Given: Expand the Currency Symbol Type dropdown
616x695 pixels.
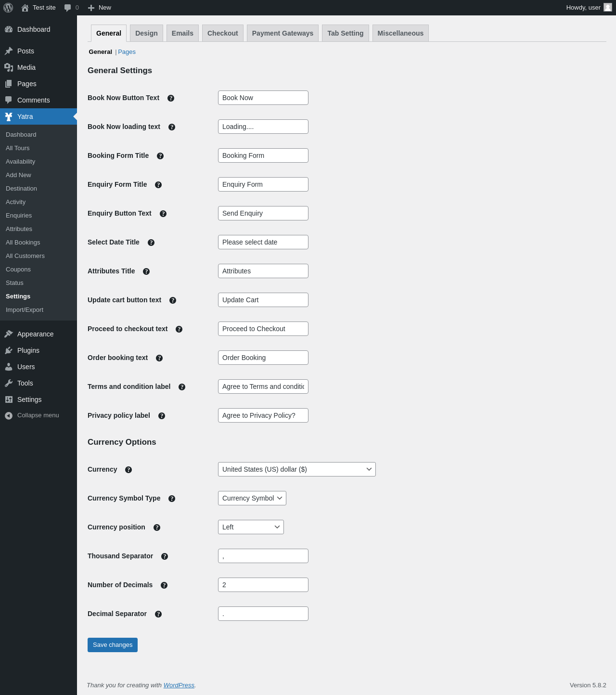Looking at the screenshot, I should coord(252,498).
